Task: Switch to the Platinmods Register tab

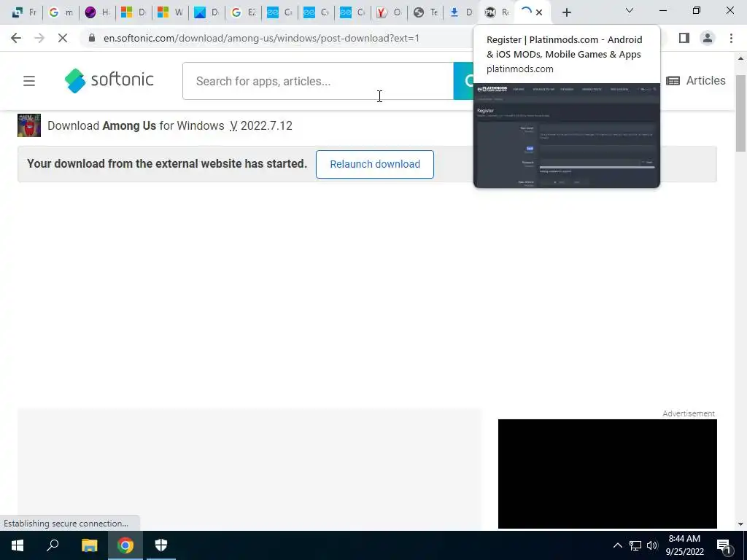Action: click(496, 12)
